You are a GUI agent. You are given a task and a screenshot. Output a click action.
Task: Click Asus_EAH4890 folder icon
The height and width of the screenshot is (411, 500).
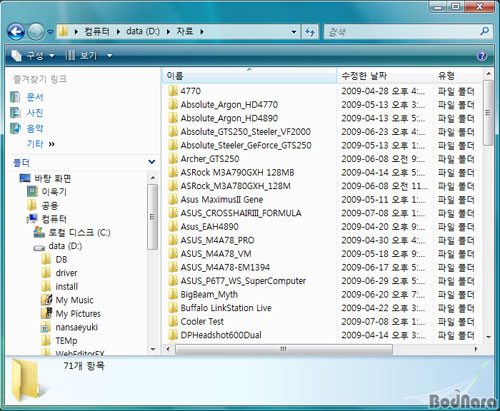pos(173,226)
